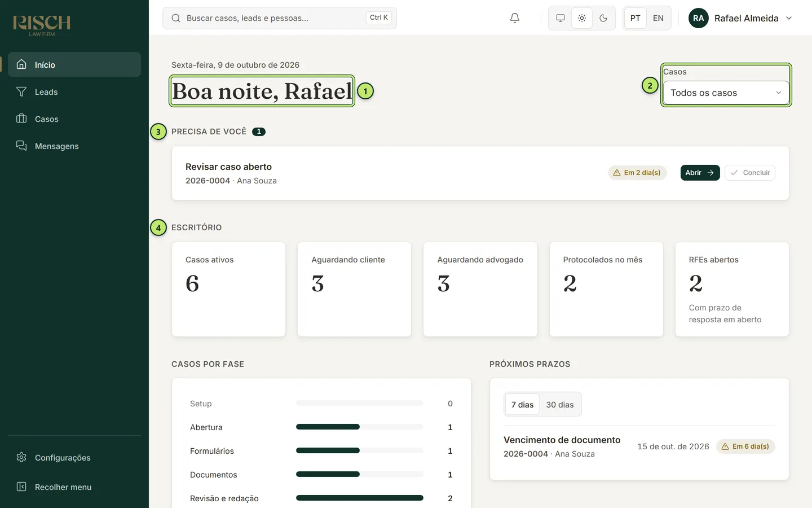Viewport: 812px width, 508px height.
Task: Click the home icon beside Início
Action: click(x=21, y=64)
